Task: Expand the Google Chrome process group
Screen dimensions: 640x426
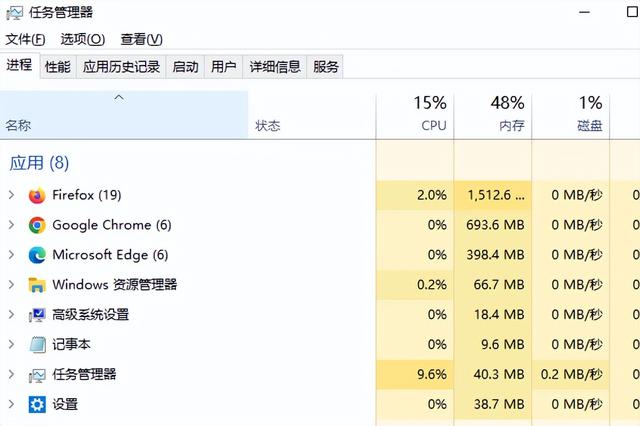Action: coord(11,225)
